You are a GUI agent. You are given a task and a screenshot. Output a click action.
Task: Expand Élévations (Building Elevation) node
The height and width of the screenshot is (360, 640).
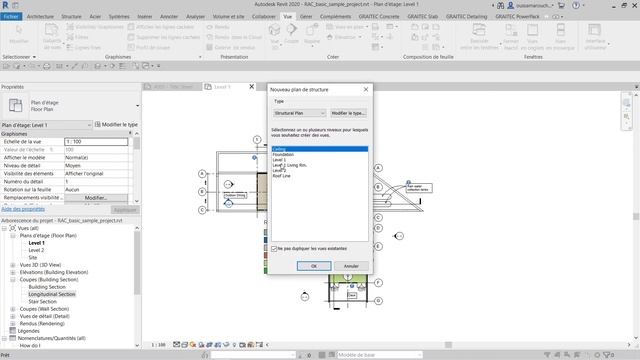coord(13,272)
